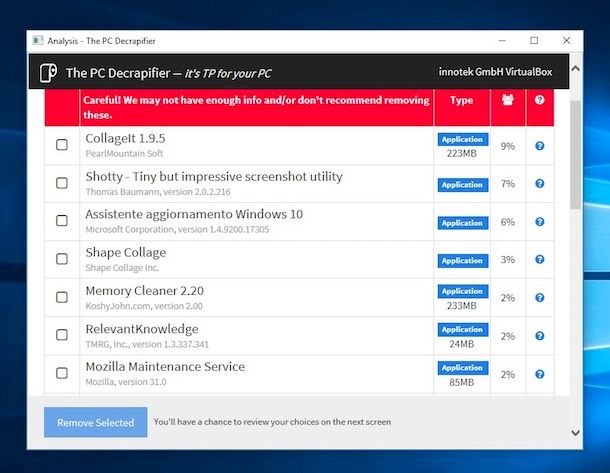Click 'Shotty - Tiny but impressive' title
The width and height of the screenshot is (610, 473).
214,177
